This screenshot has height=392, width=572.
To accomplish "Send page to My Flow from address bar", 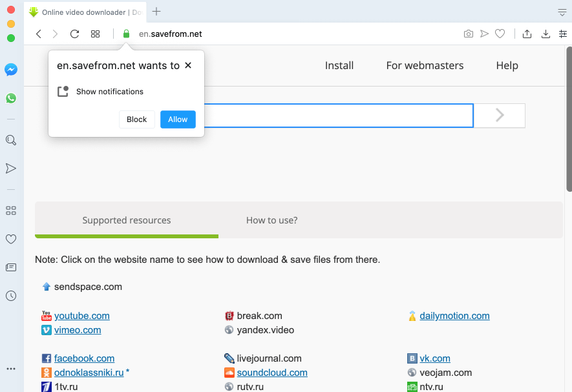I will 484,34.
